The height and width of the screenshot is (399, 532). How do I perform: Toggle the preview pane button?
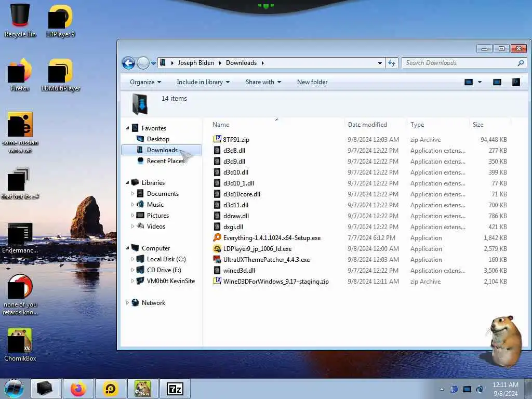pyautogui.click(x=497, y=82)
